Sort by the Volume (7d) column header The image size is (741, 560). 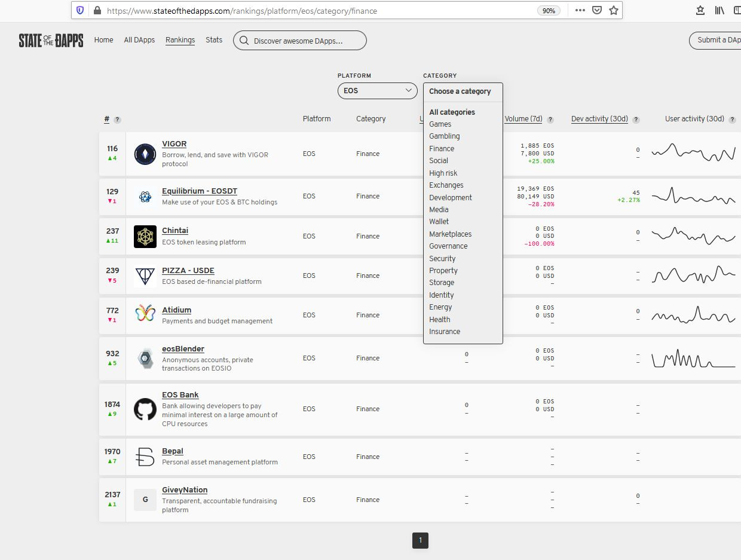click(x=523, y=119)
